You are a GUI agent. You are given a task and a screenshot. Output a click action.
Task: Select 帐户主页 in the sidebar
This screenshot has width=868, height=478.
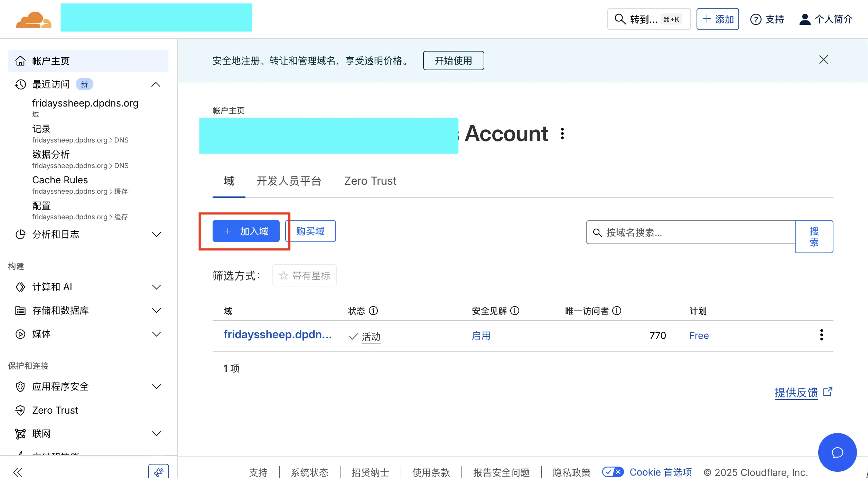(x=50, y=61)
